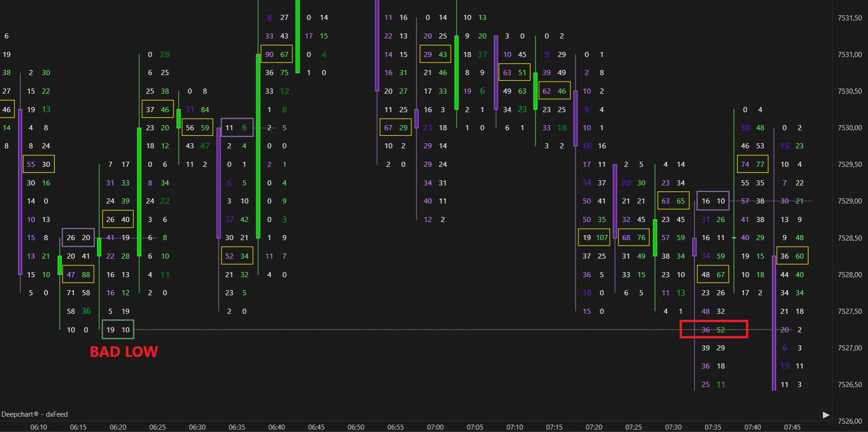The width and height of the screenshot is (868, 432).
Task: Click the purple-boxed 11 6 cell
Action: pos(237,127)
